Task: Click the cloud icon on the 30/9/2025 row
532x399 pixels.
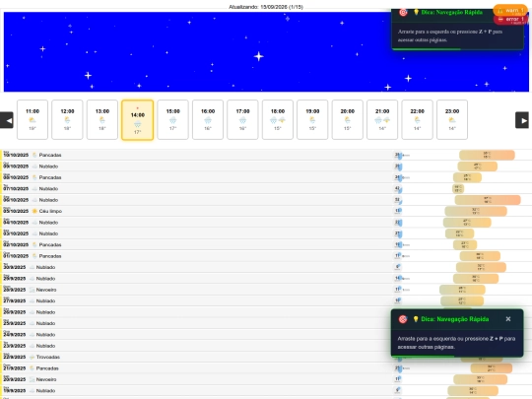Action: point(32,267)
